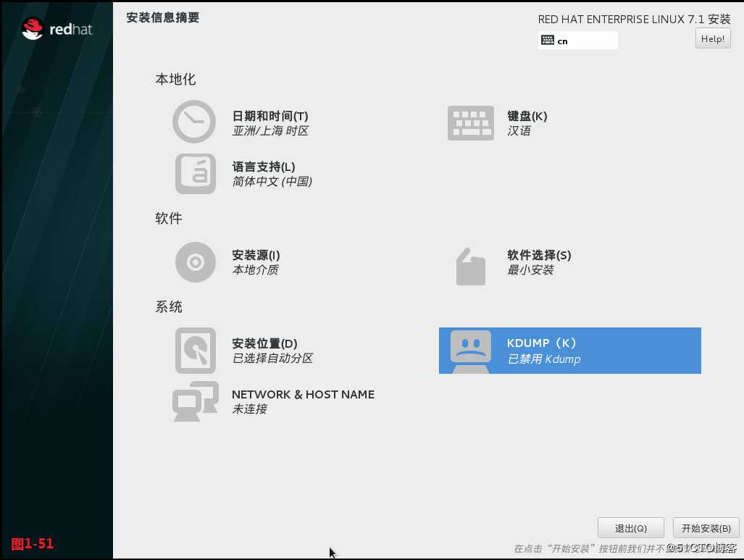Click the 退出(Q) button
Image resolution: width=744 pixels, height=560 pixels.
click(630, 528)
